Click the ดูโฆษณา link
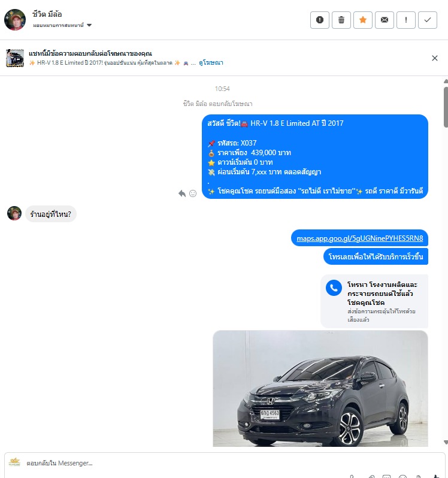 tap(211, 63)
